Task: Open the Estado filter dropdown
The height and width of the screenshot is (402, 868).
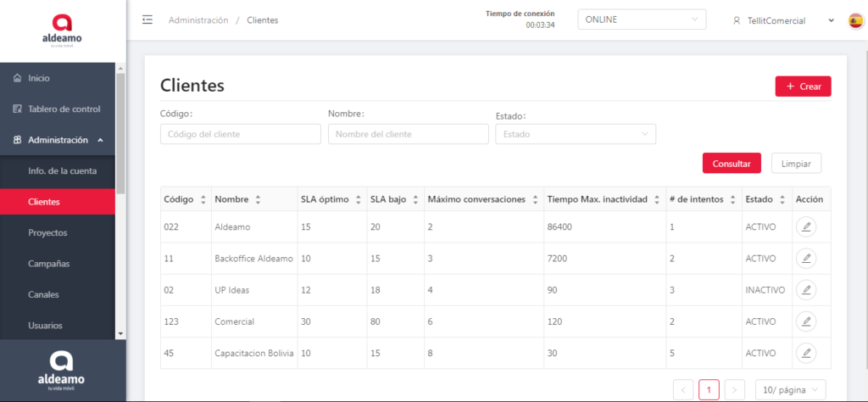Action: coord(575,134)
